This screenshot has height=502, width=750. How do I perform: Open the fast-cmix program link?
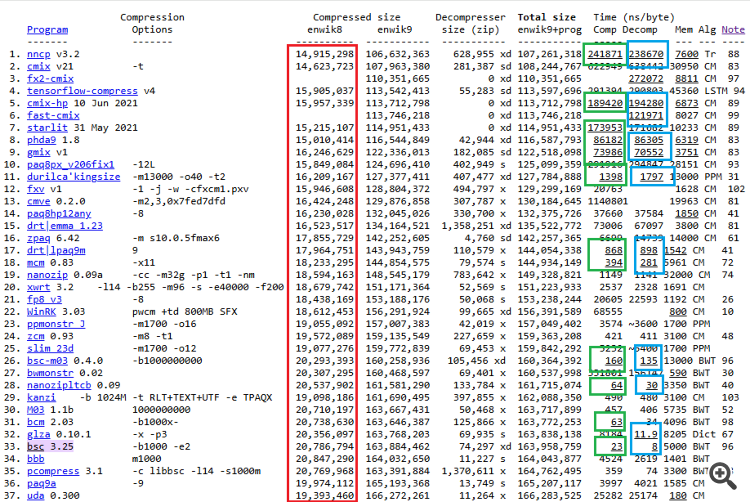tap(53, 115)
